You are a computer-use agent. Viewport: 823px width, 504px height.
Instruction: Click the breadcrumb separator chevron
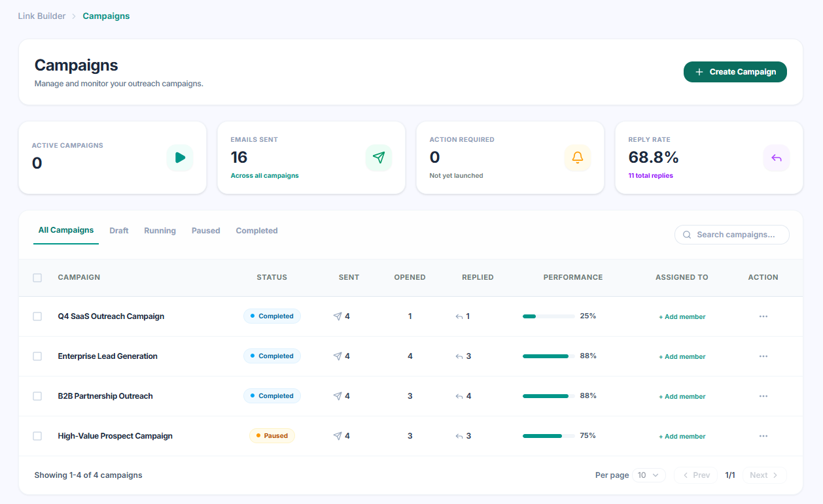pyautogui.click(x=74, y=16)
